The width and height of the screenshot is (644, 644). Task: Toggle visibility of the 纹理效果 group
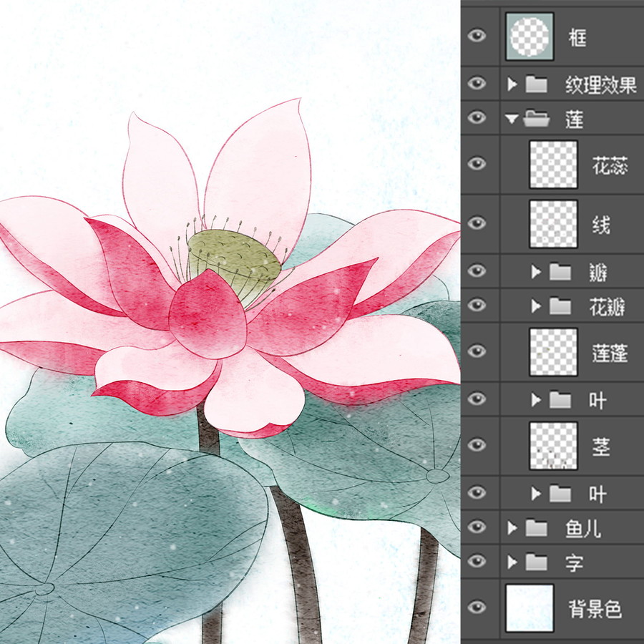point(477,84)
